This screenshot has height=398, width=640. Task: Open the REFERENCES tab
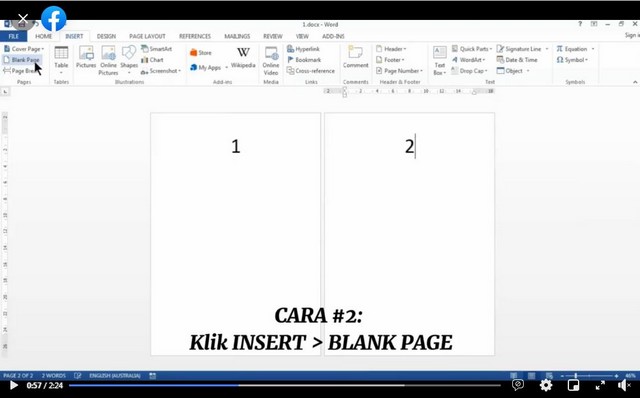tap(195, 36)
